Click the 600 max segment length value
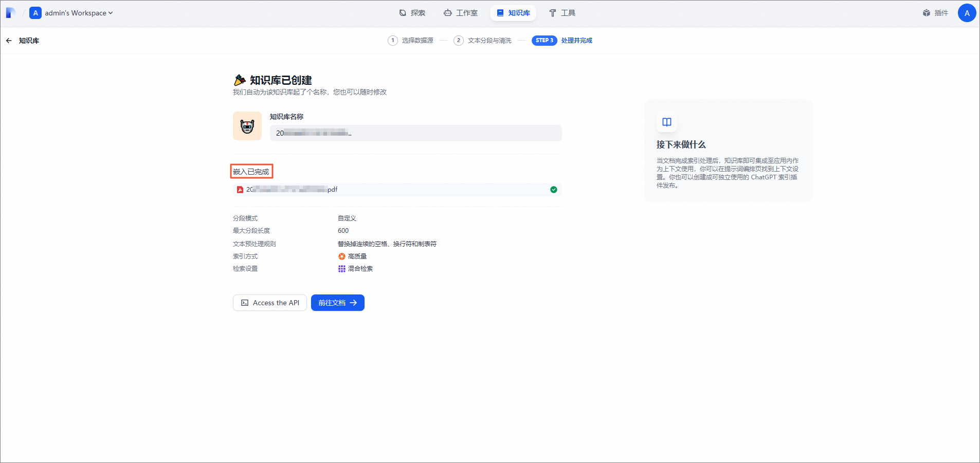This screenshot has width=980, height=463. [x=343, y=231]
